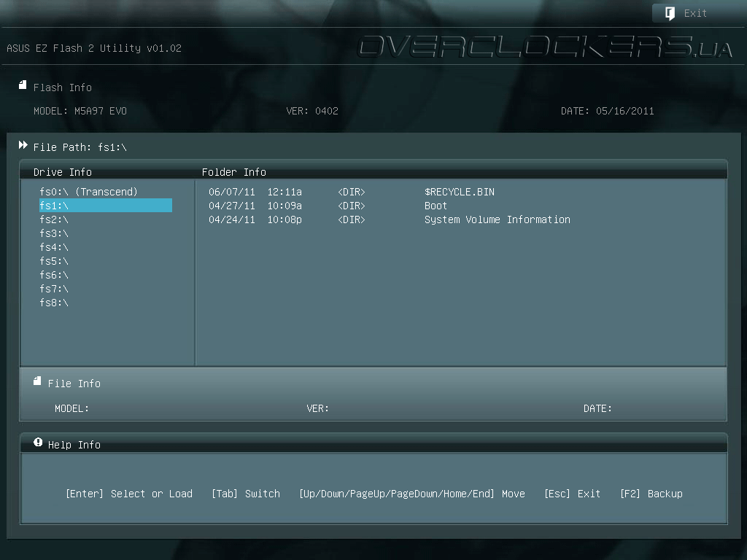Click the 12:11a time entry
The height and width of the screenshot is (560, 747).
click(285, 192)
